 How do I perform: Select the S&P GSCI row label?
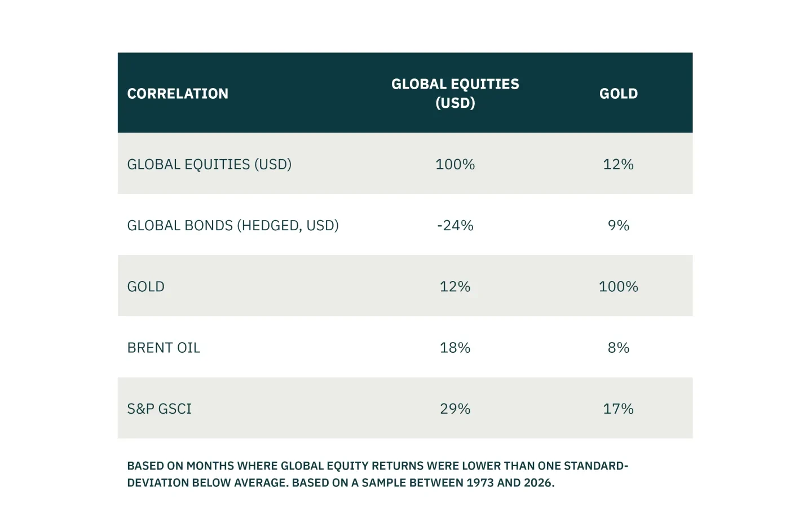click(x=160, y=409)
